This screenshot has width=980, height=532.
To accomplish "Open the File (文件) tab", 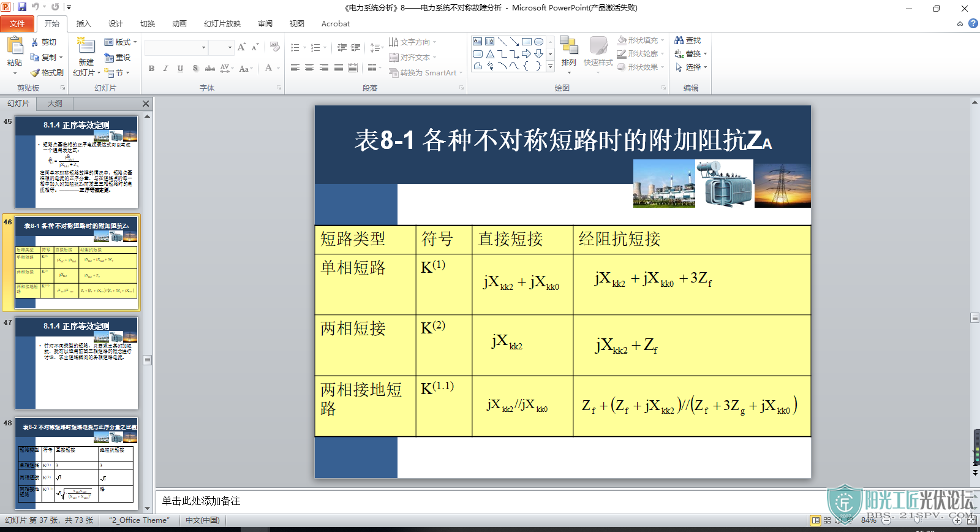I will [x=17, y=24].
